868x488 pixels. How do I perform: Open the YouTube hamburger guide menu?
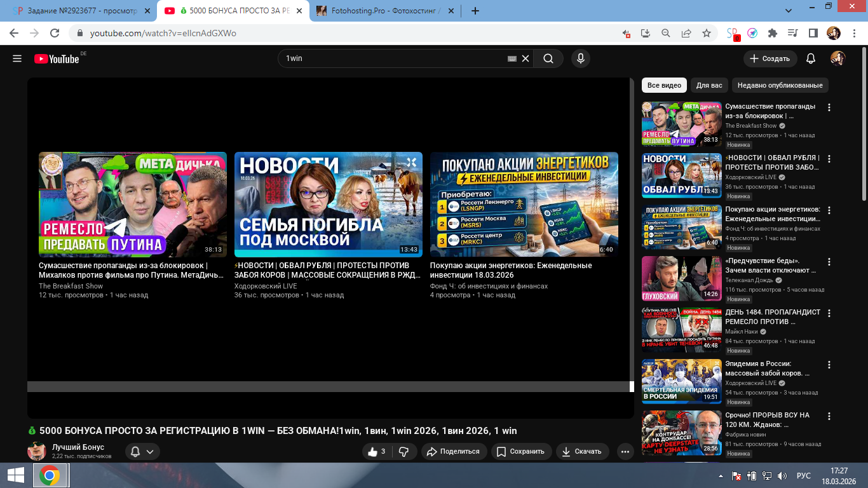(17, 58)
